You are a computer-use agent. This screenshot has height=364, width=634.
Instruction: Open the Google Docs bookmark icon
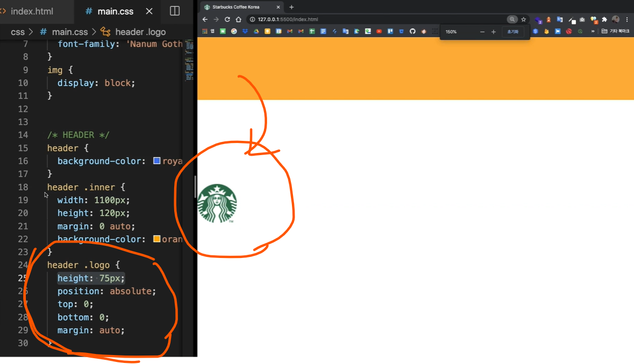[x=323, y=31]
